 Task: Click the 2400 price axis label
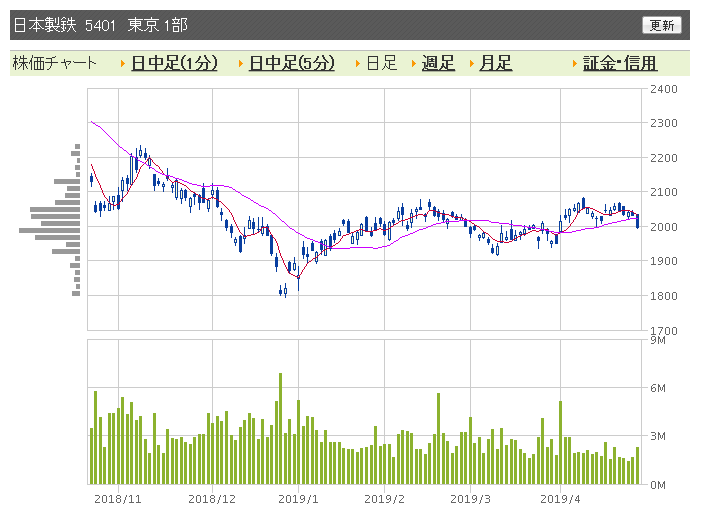click(x=664, y=89)
